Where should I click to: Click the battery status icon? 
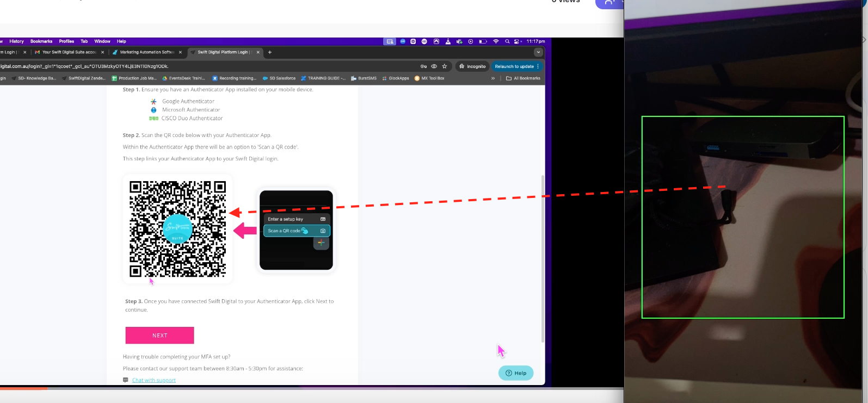483,41
